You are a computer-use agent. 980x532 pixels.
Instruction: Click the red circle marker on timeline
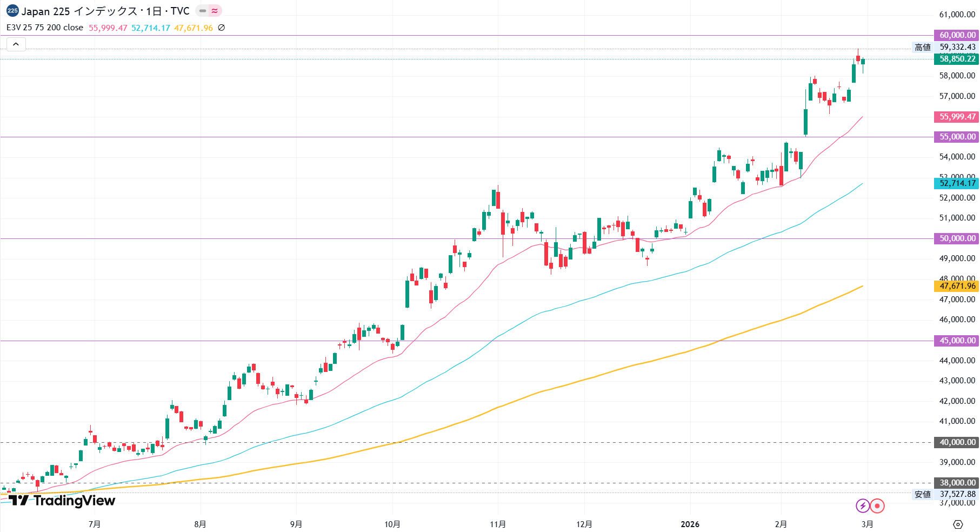pyautogui.click(x=877, y=506)
